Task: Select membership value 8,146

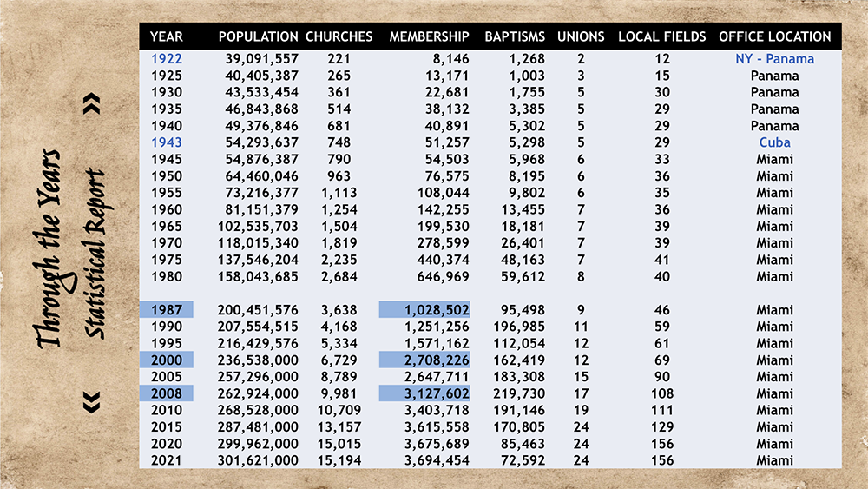Action: 451,59
